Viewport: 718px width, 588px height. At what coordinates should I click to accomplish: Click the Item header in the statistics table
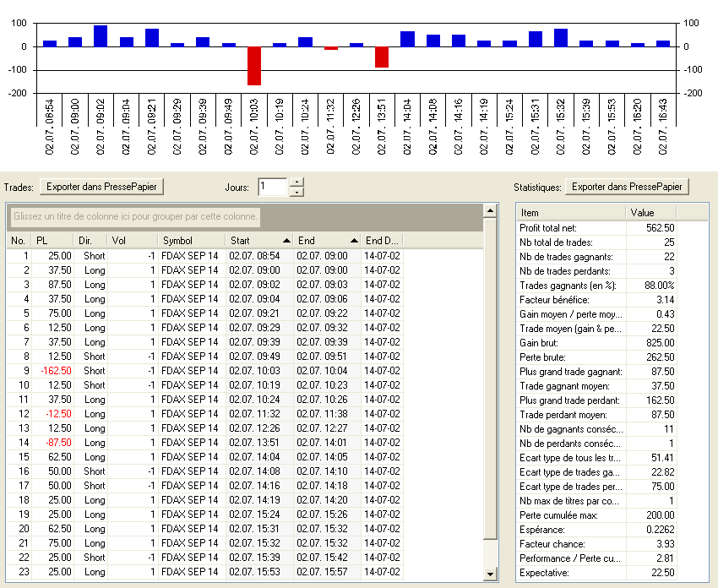(570, 212)
